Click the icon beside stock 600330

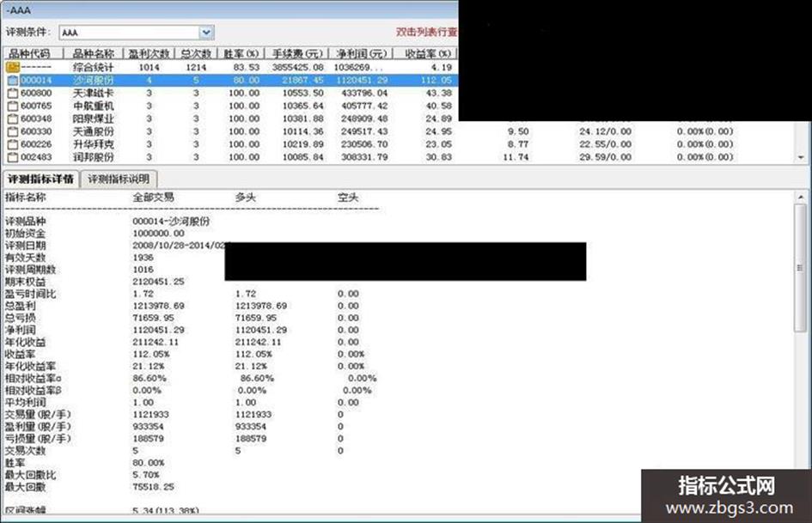13,131
